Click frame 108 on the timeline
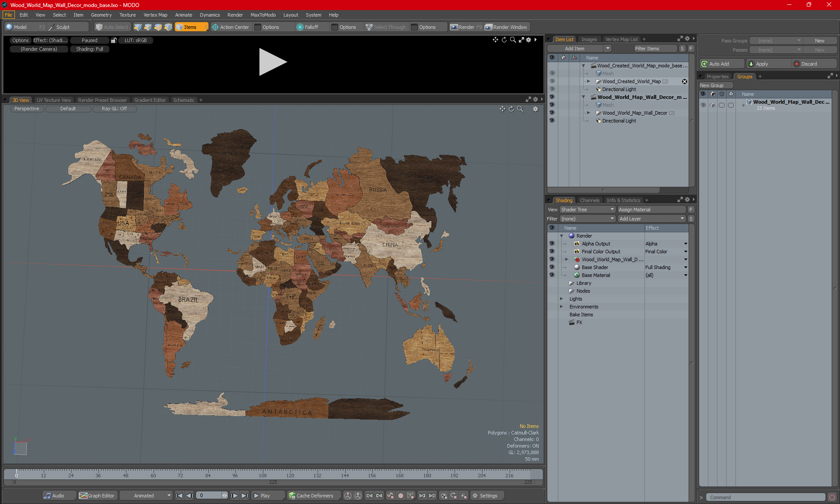This screenshot has width=840, height=504. [262, 472]
